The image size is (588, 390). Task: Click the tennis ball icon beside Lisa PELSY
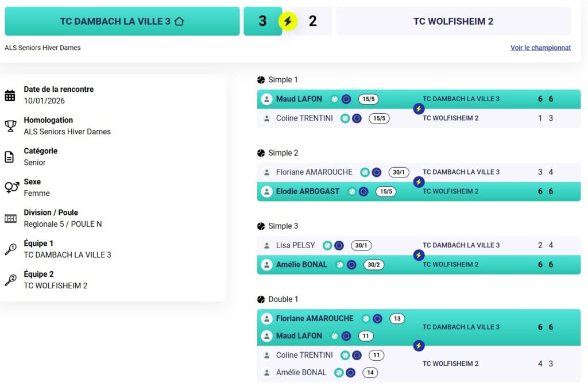(x=327, y=245)
